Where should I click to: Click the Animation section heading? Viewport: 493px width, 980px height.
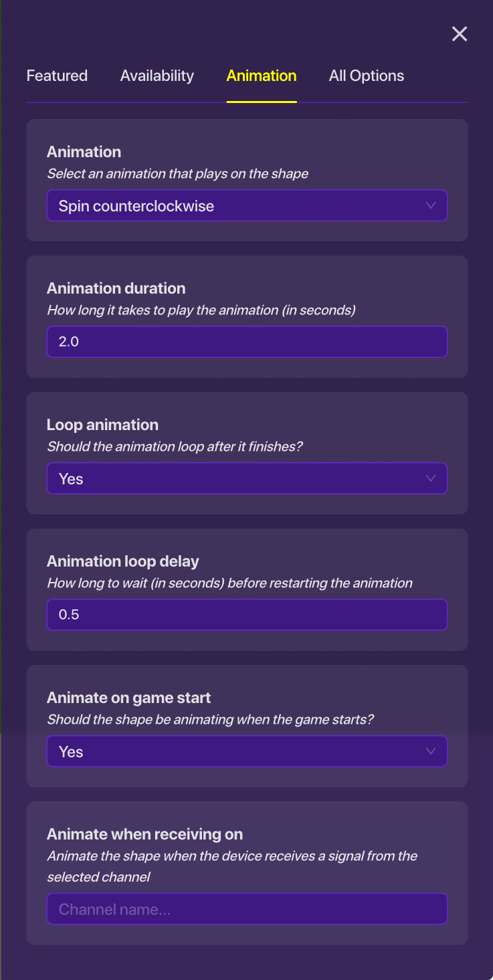pos(84,152)
